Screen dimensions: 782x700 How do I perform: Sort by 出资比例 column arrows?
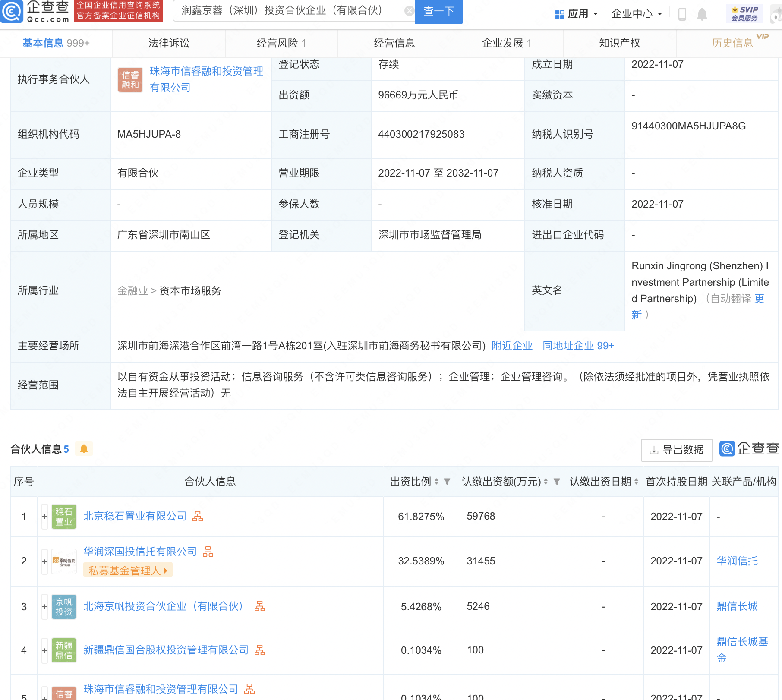pyautogui.click(x=437, y=482)
